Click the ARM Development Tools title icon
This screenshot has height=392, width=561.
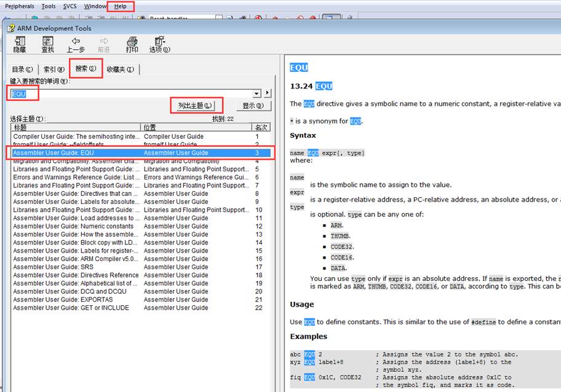coord(11,28)
